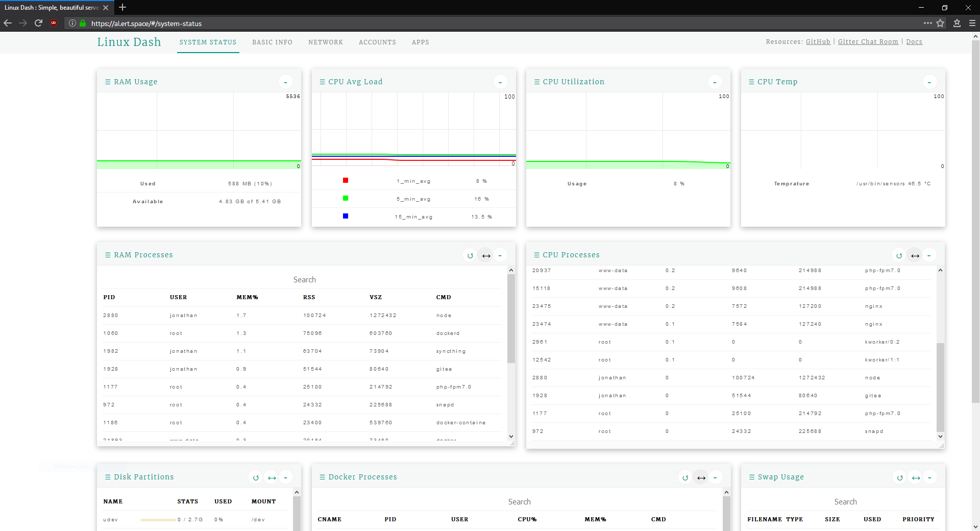Viewport: 980px width, 531px height.
Task: Collapse the RAM Processes widget
Action: tap(500, 255)
